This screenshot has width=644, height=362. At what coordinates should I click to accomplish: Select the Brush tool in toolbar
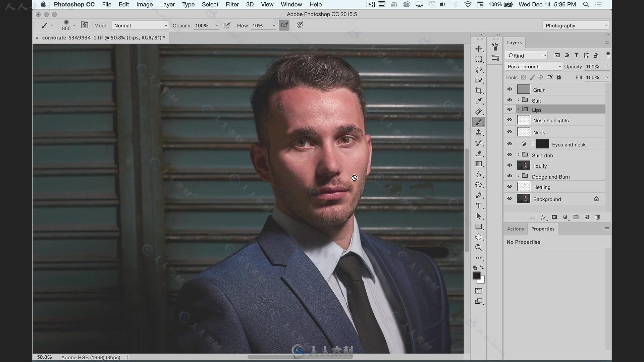479,122
